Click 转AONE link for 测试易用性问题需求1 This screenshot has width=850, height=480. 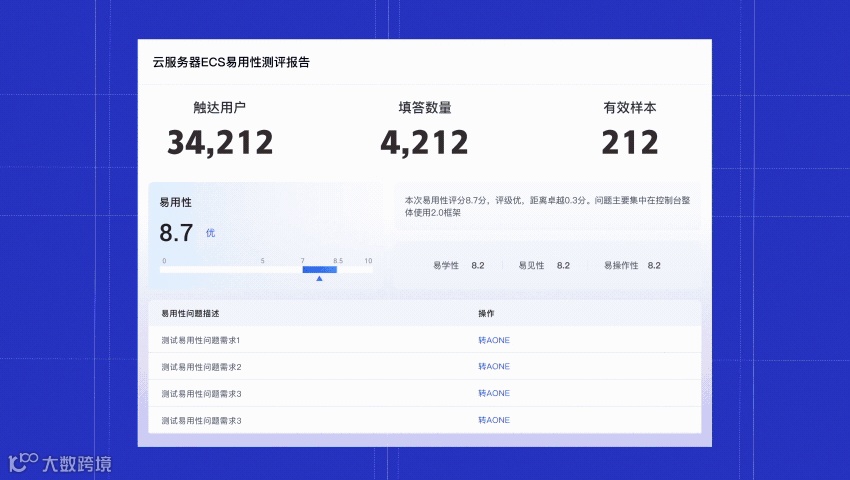(x=494, y=340)
